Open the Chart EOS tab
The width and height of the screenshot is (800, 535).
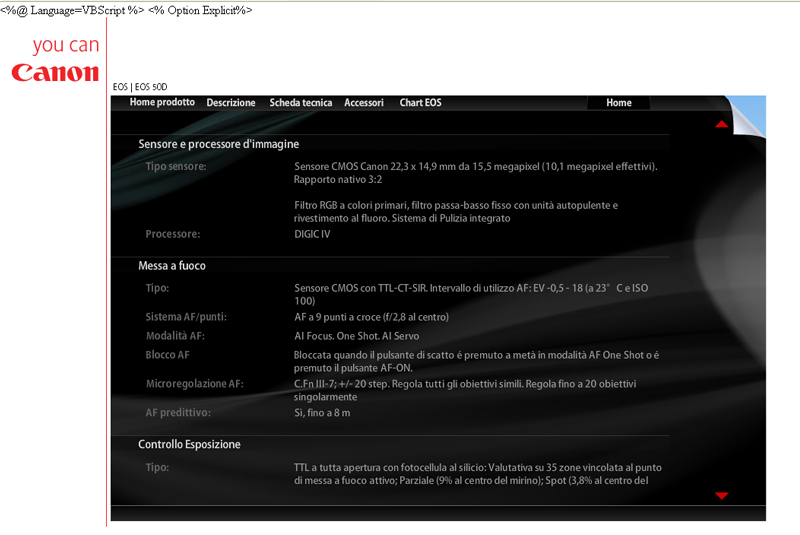pyautogui.click(x=420, y=103)
